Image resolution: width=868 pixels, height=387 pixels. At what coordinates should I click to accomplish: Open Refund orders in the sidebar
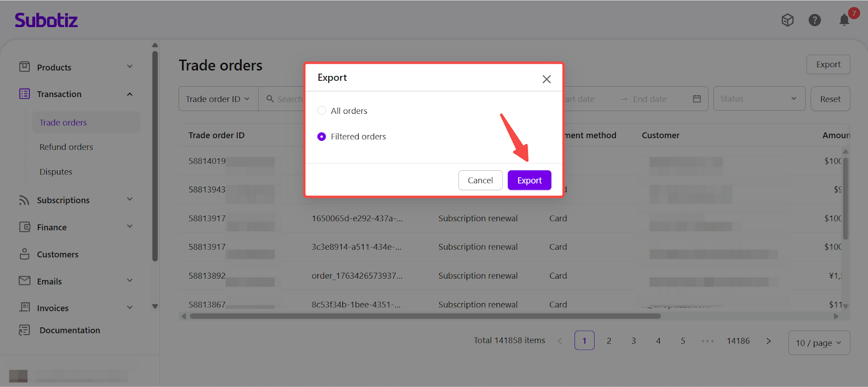[x=66, y=147]
